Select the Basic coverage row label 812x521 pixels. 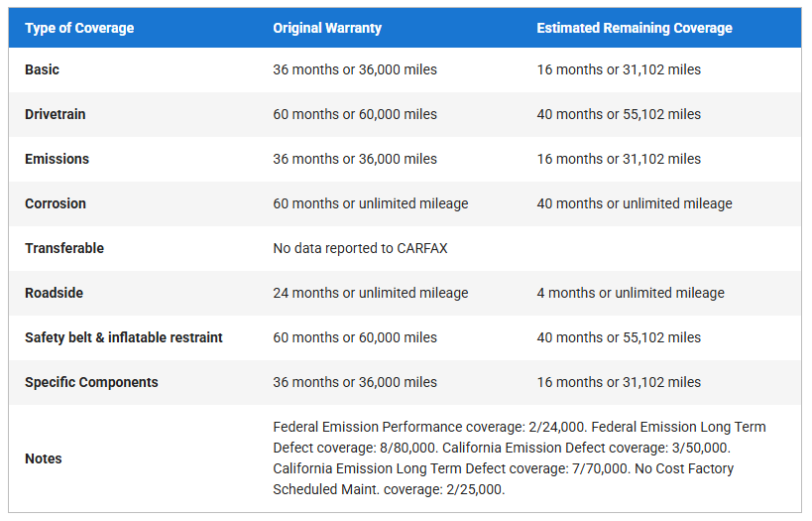[42, 69]
